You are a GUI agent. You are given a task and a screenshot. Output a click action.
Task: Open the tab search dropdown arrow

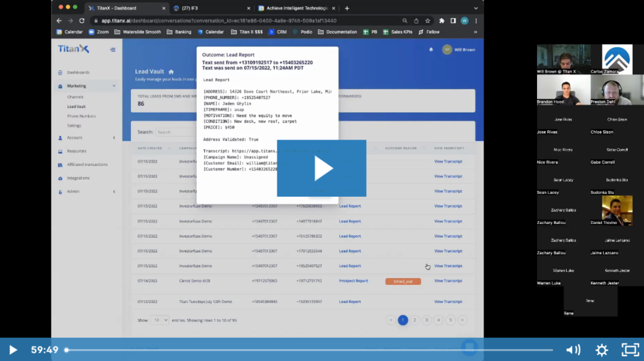click(x=475, y=8)
